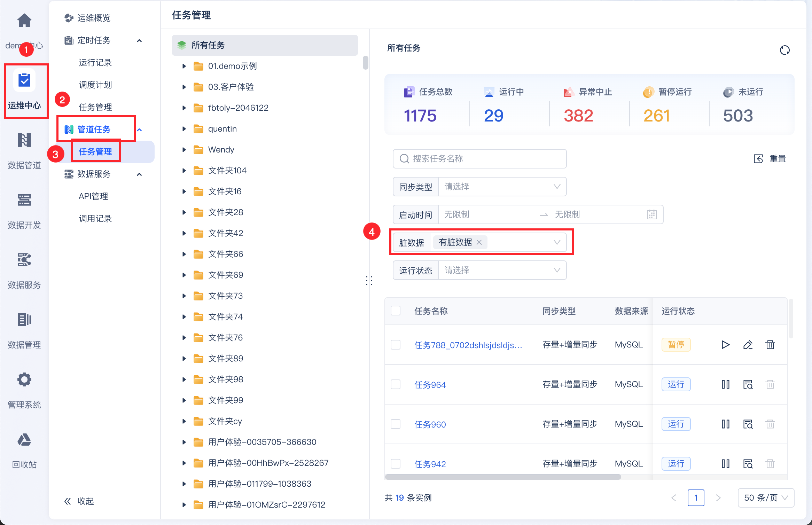Expand the 01.demo示例 folder arrow
The width and height of the screenshot is (812, 525).
pos(184,66)
